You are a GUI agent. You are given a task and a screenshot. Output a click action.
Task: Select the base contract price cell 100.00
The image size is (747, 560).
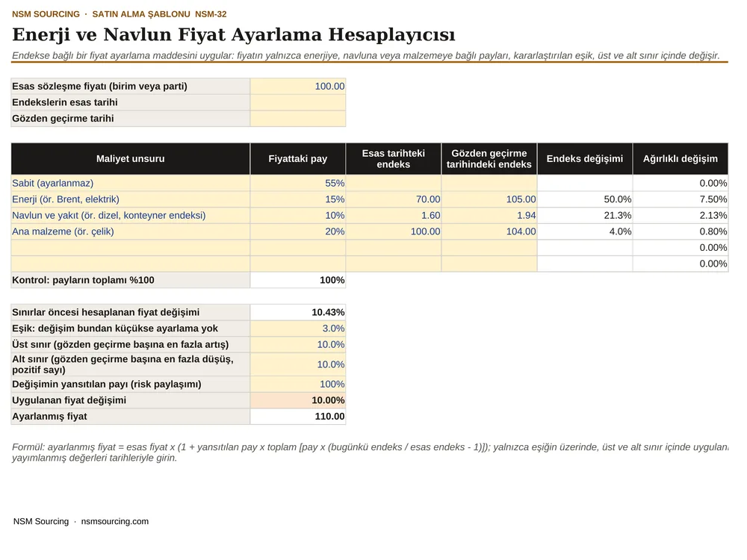[x=298, y=86]
